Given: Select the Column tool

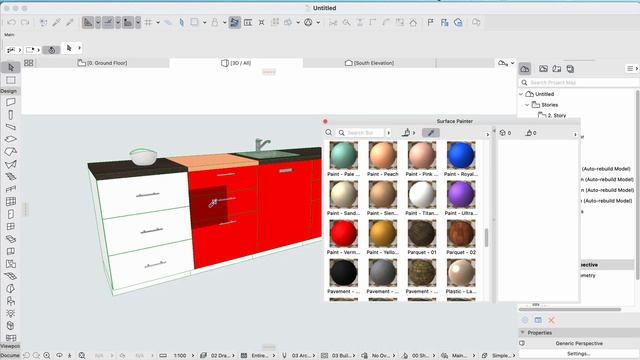Looking at the screenshot, I should click(11, 115).
